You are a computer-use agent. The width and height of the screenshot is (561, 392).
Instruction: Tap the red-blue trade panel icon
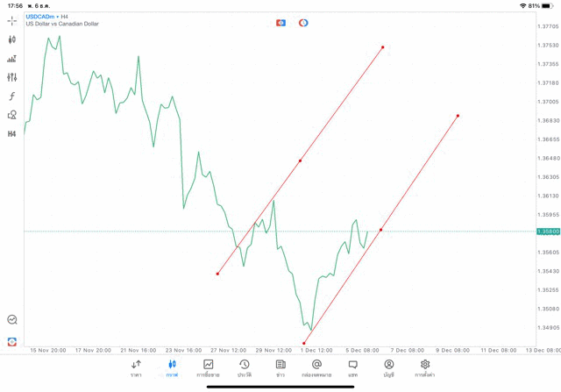coord(12,341)
